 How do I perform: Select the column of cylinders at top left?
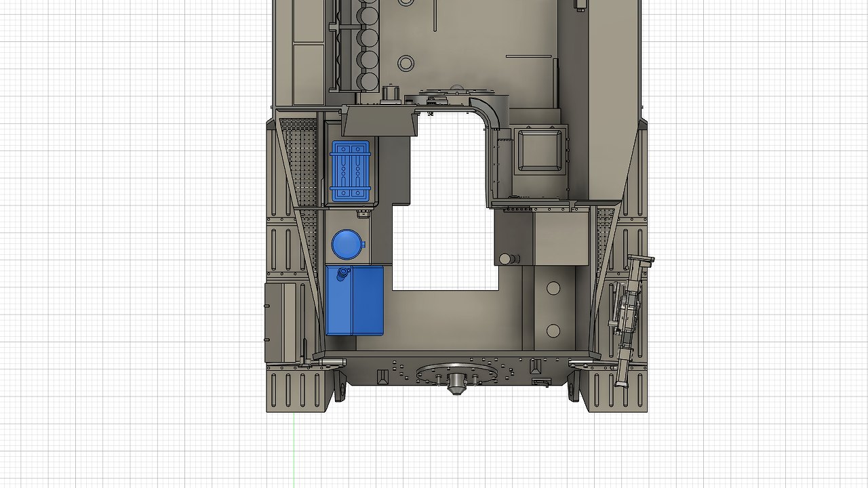[x=368, y=47]
